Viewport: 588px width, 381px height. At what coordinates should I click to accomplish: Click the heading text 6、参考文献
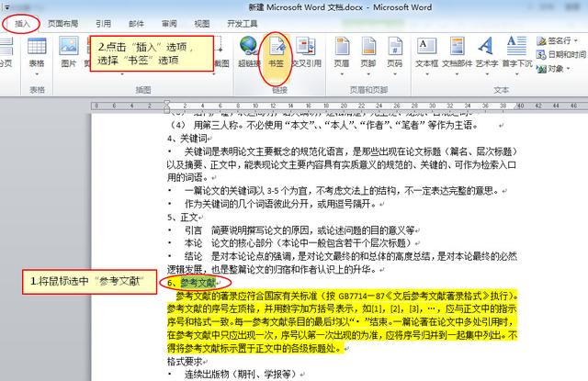point(192,283)
